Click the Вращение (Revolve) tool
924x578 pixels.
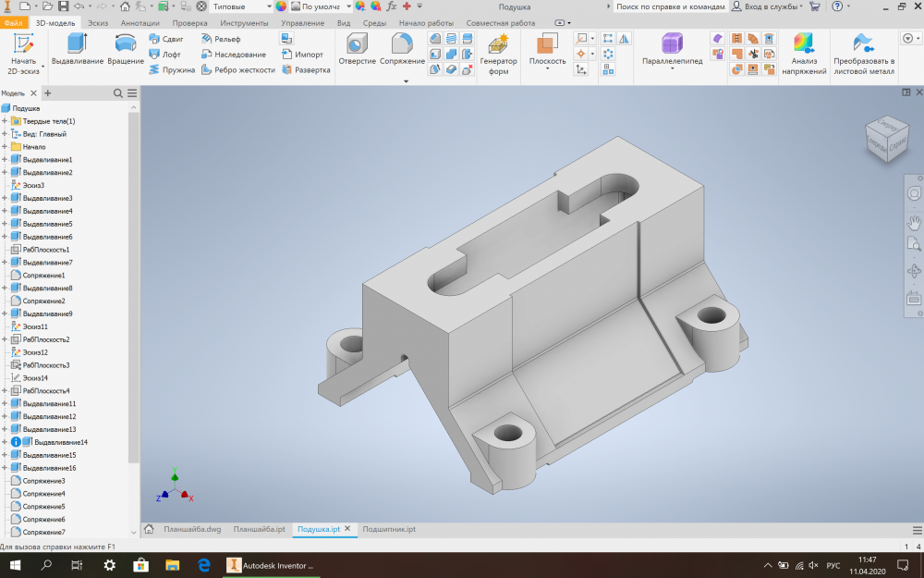[x=125, y=48]
